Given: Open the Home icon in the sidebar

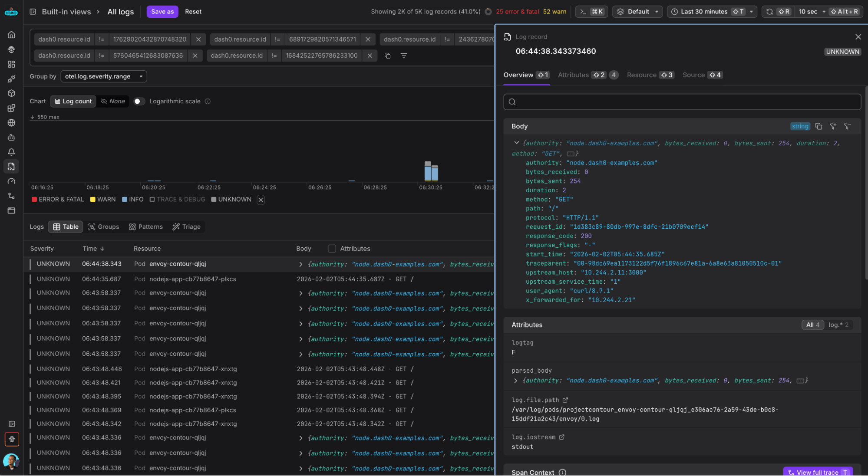Looking at the screenshot, I should pyautogui.click(x=12, y=35).
